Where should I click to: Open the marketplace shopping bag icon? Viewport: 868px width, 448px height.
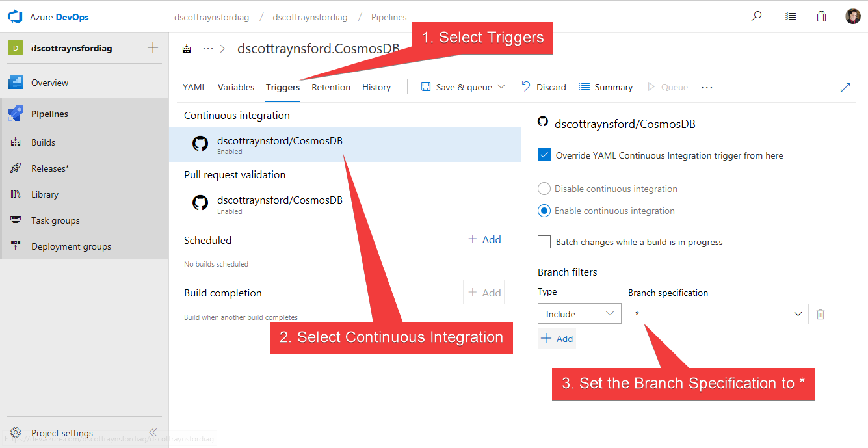coord(822,17)
